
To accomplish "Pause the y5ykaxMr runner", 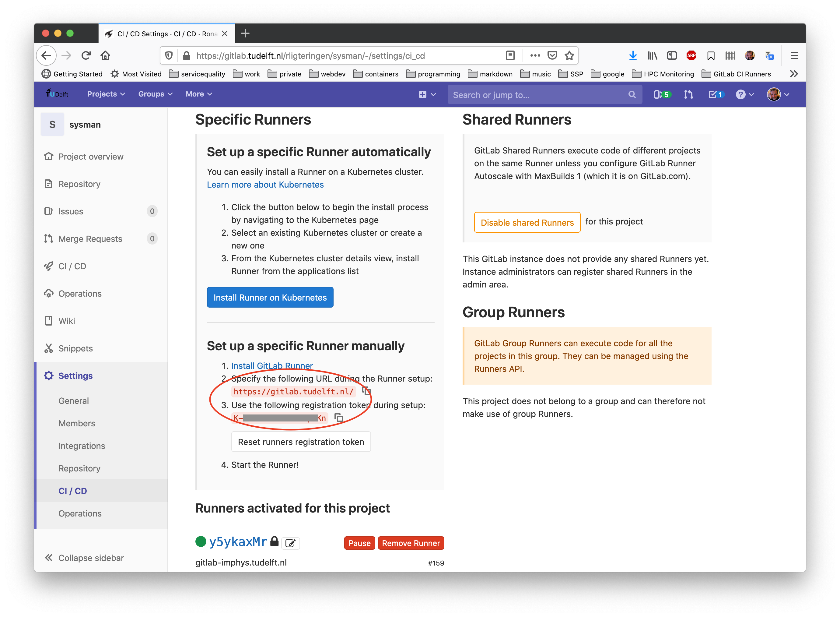I will (359, 543).
